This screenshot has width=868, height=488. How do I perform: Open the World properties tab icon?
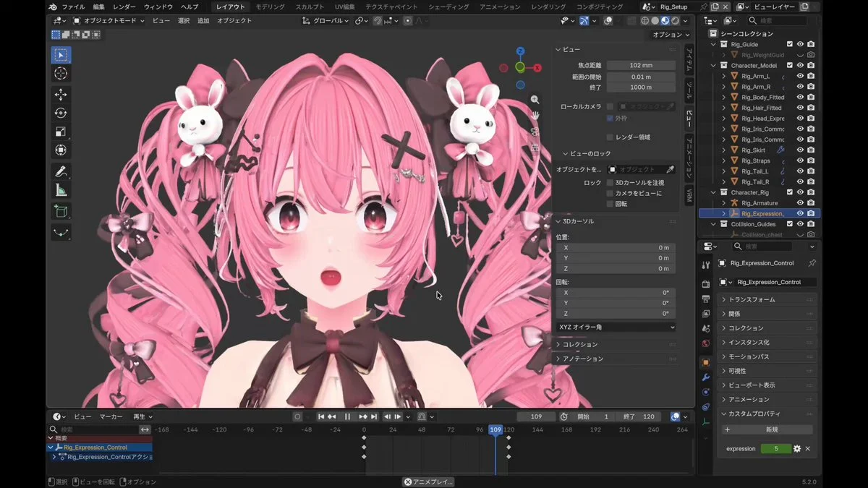pos(706,343)
